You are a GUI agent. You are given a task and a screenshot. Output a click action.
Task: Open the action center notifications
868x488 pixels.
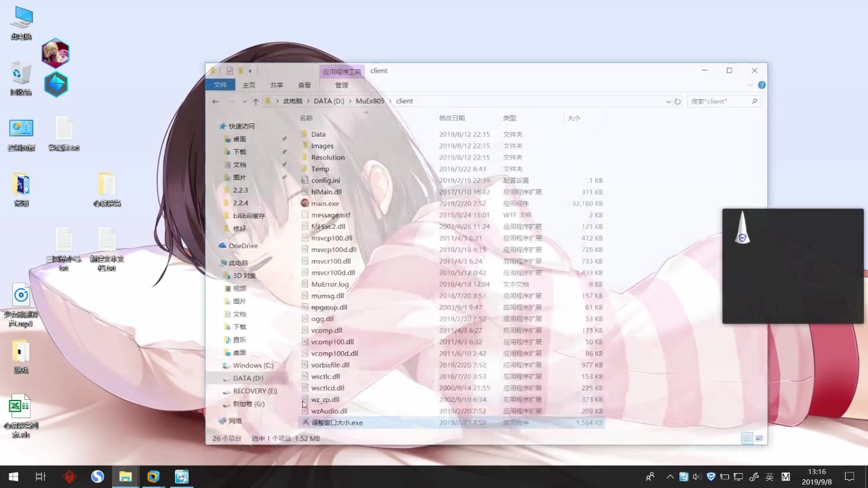point(849,476)
